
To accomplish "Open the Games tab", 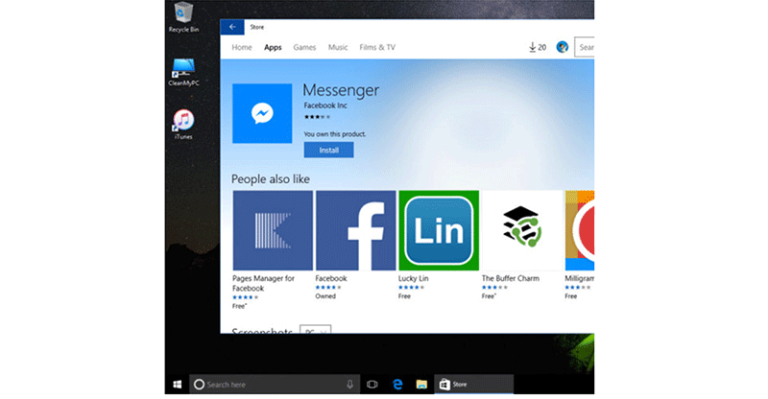I will click(304, 47).
